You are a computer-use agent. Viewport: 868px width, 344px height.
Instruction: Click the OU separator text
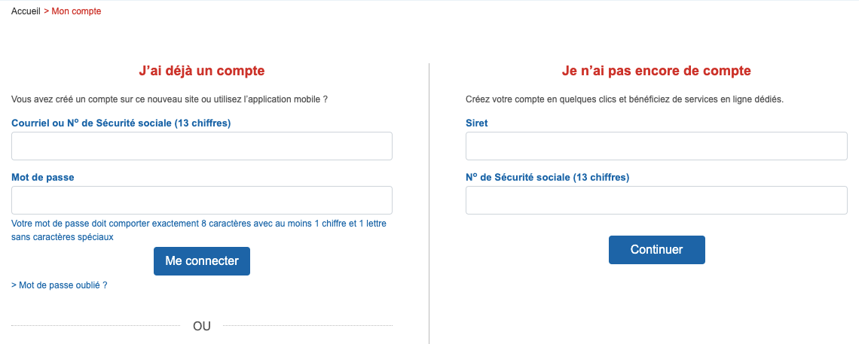[x=201, y=326]
